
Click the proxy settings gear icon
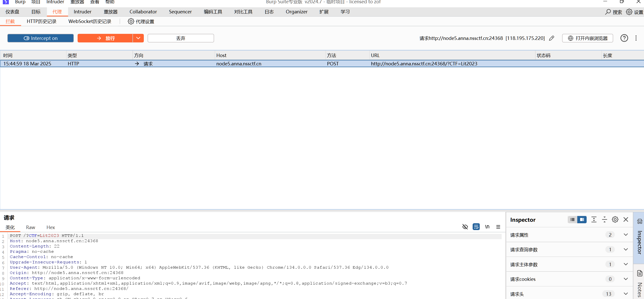[x=131, y=21]
